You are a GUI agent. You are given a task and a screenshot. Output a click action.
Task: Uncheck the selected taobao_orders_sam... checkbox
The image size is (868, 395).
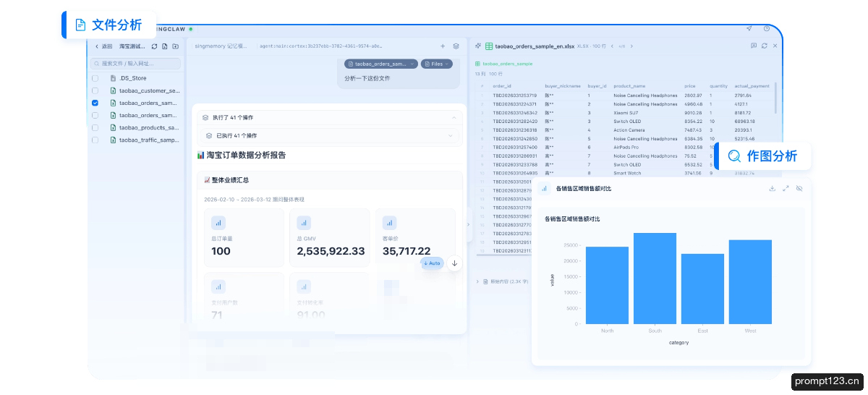[95, 103]
